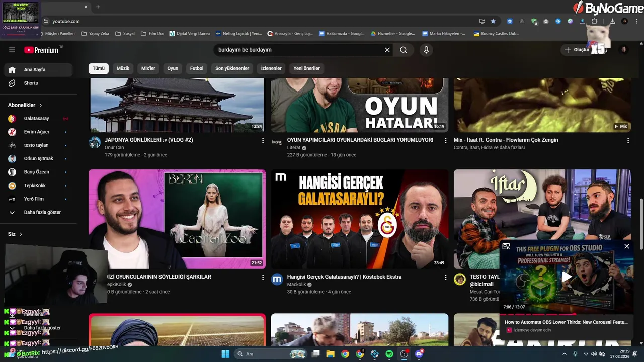Click the Oluştur create button

(x=577, y=50)
